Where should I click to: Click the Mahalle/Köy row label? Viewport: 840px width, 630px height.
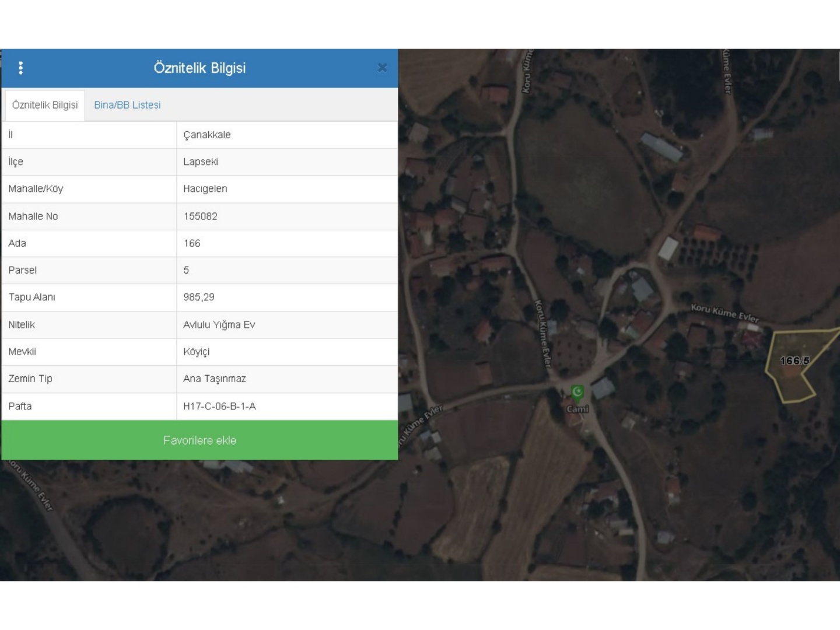tap(36, 189)
